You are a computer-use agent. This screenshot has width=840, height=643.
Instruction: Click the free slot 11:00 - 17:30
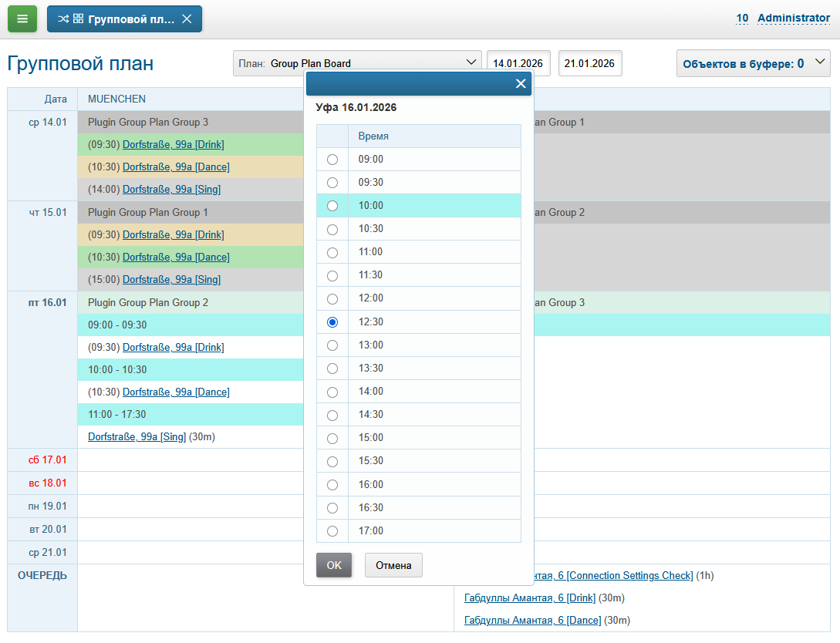click(117, 415)
